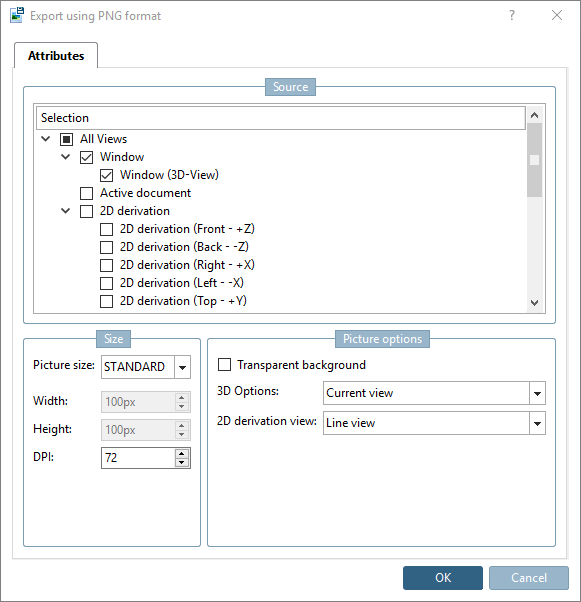Enable 2D derivation (Right - +X) checkbox
The width and height of the screenshot is (581, 602).
tap(106, 265)
